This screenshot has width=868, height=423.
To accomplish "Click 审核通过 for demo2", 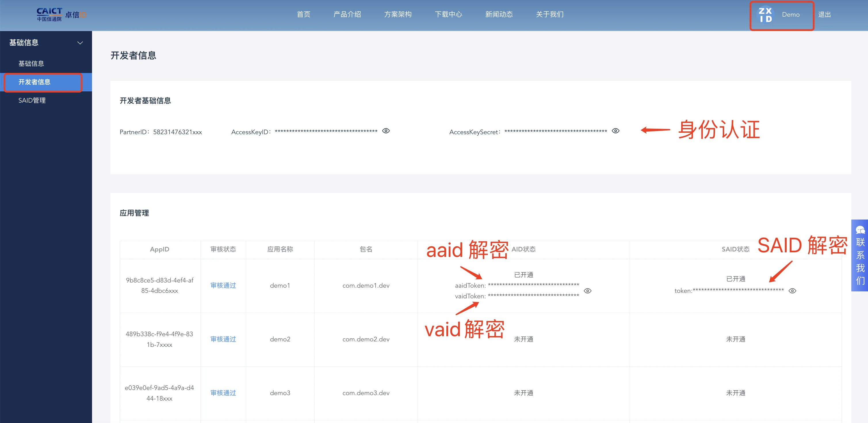I will tap(223, 339).
